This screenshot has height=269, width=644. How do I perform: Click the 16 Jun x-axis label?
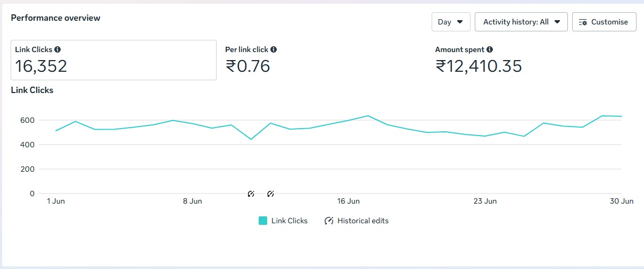pyautogui.click(x=349, y=201)
